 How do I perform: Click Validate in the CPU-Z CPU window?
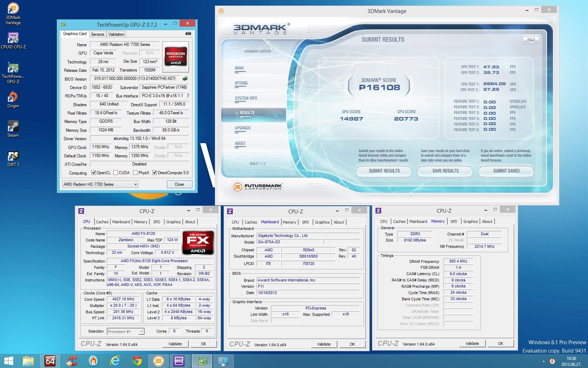[x=175, y=344]
